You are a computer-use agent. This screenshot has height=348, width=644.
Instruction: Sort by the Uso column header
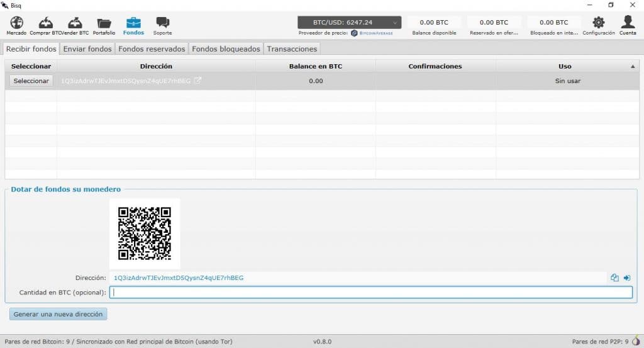click(568, 66)
